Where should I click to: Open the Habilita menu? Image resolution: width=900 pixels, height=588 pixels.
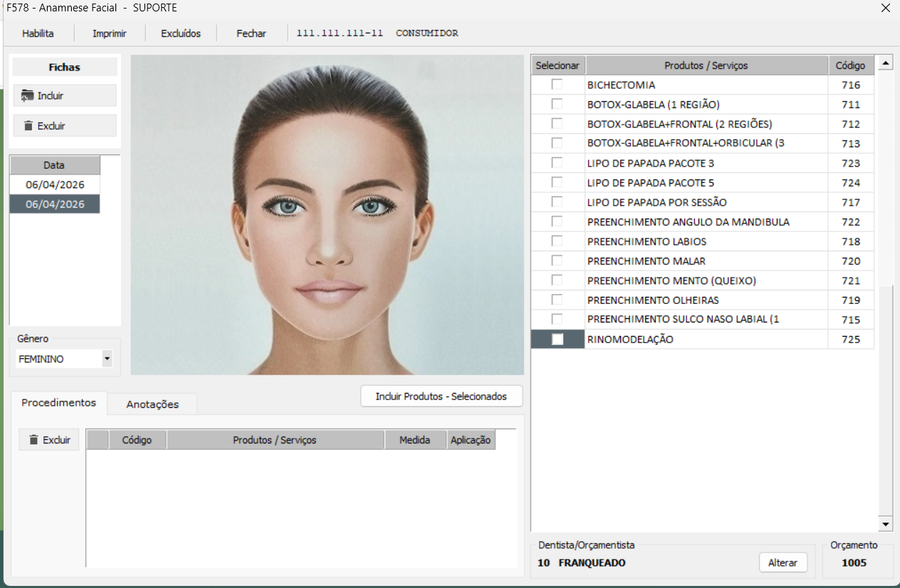[38, 33]
